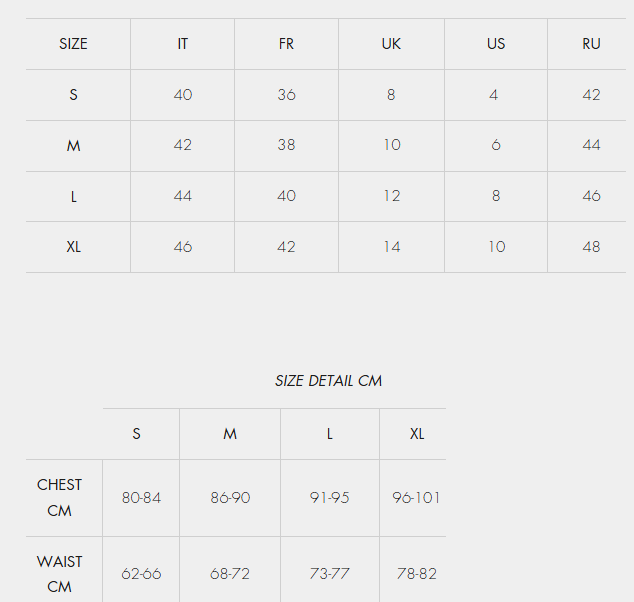Select chest measurement 91-95

(329, 497)
